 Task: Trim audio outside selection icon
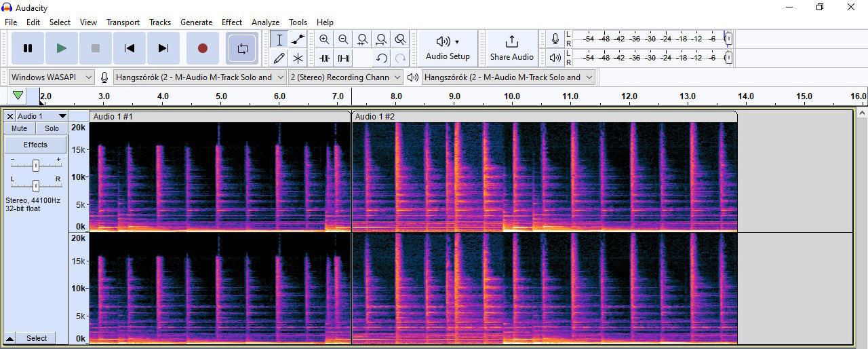(325, 58)
